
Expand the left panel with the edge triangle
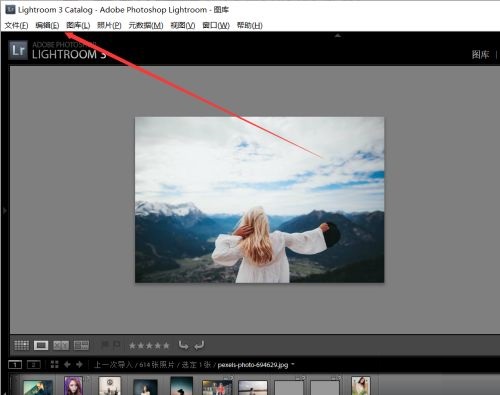click(x=5, y=211)
